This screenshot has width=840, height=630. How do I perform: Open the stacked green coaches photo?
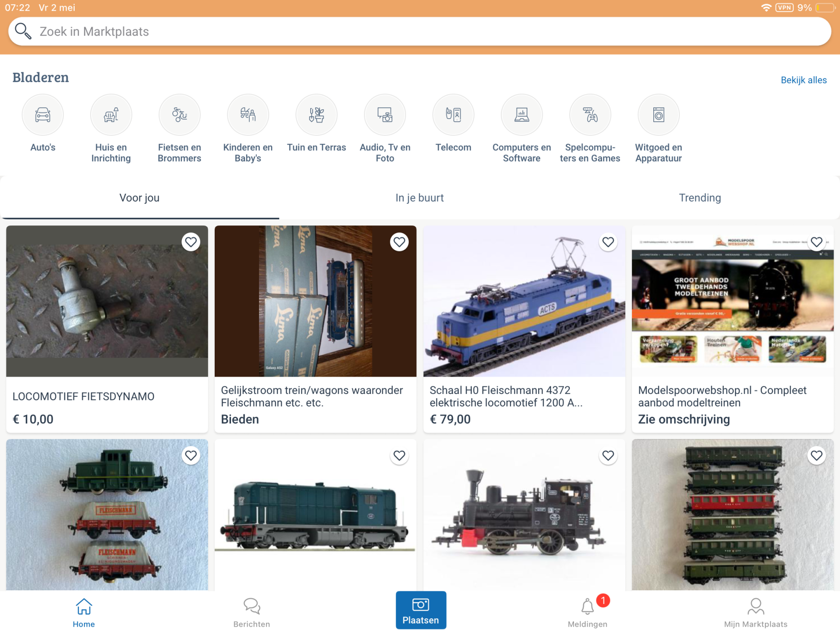733,514
